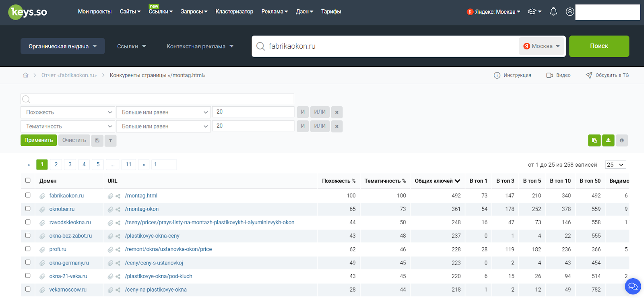Open the Москва region dropdown in search

click(542, 46)
